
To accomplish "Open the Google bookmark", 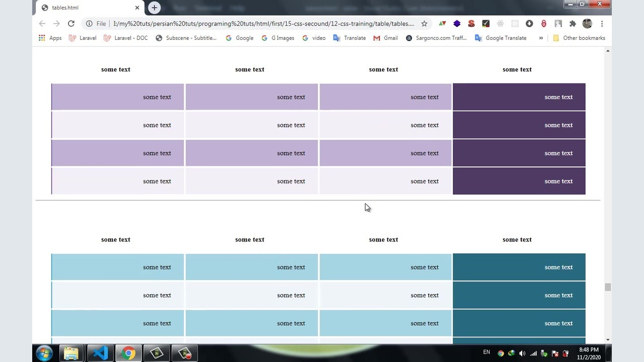I will [239, 38].
